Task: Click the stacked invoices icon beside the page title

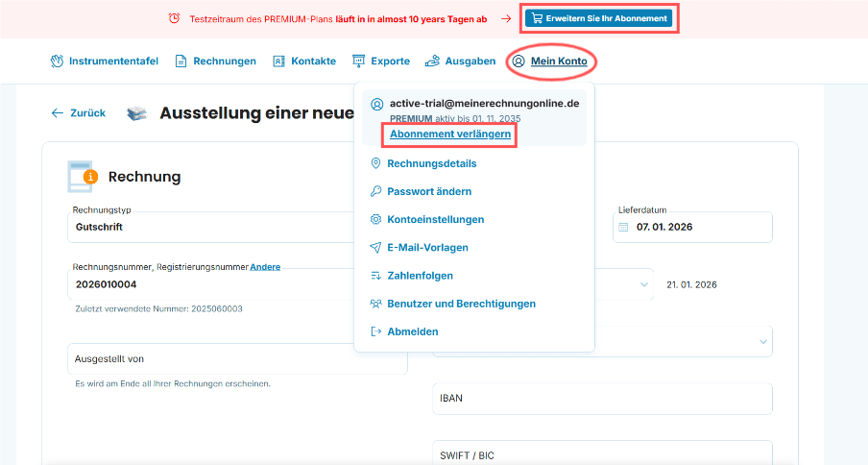Action: (136, 113)
